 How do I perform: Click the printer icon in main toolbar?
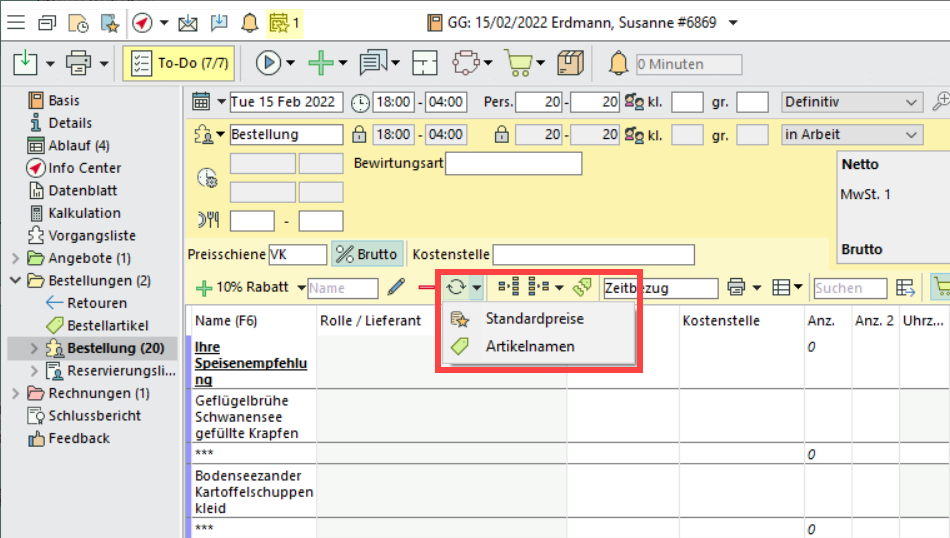[x=78, y=64]
